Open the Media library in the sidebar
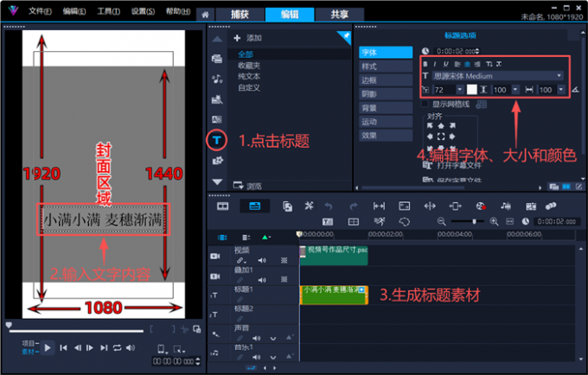The height and width of the screenshot is (375, 588). click(x=217, y=59)
